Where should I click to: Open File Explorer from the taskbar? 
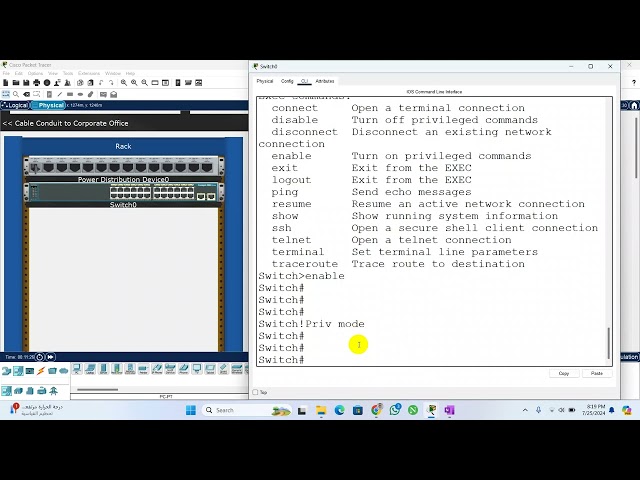pyautogui.click(x=321, y=410)
